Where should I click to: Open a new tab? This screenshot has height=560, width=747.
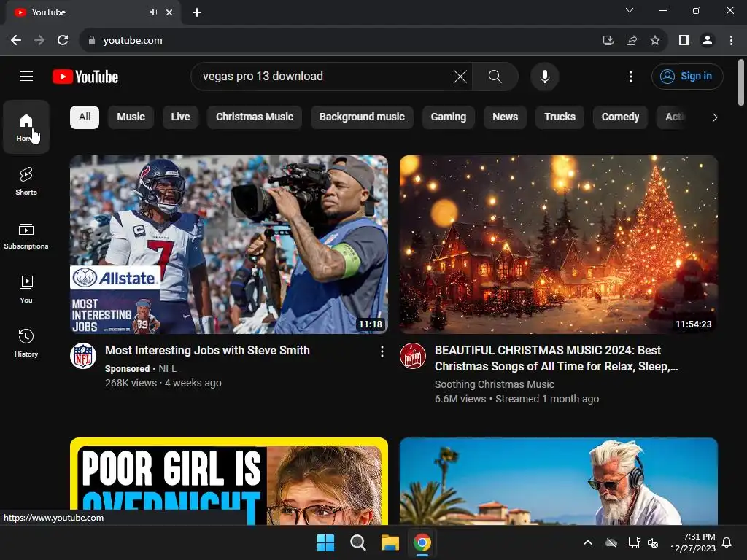point(197,12)
